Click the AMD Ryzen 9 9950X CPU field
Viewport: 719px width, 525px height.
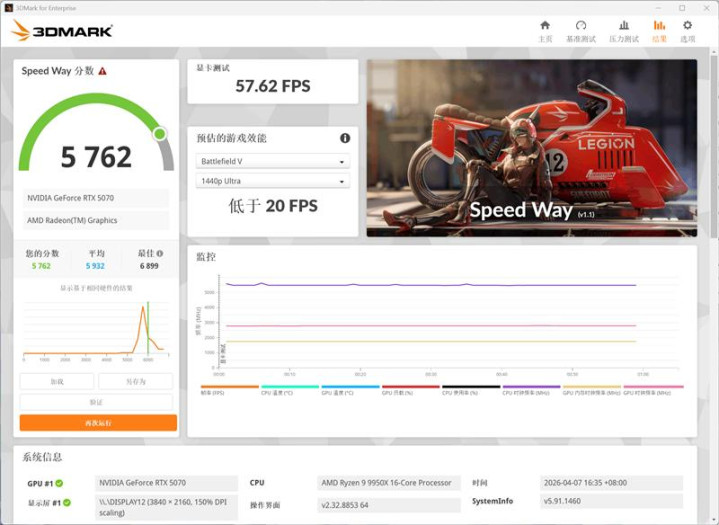coord(389,483)
